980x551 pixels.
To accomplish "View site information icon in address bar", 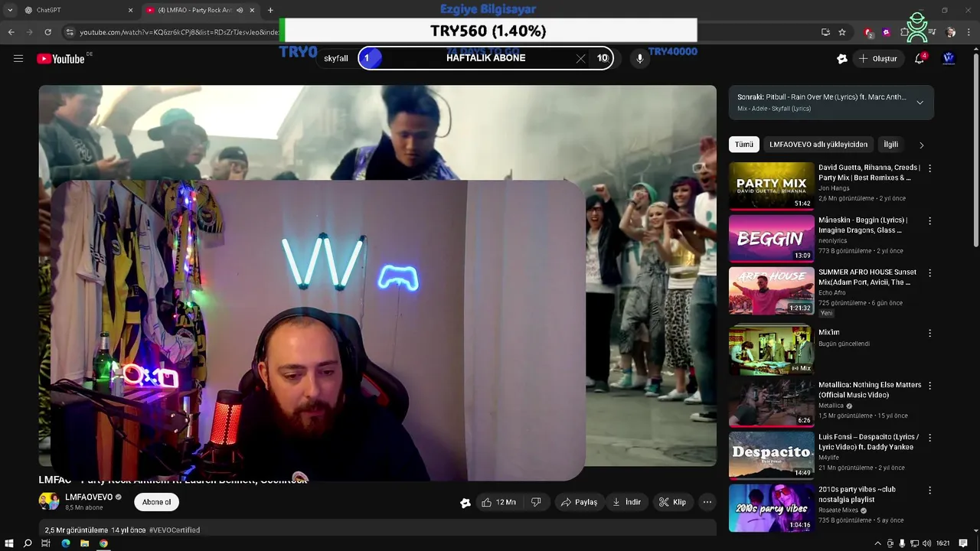I will click(70, 32).
